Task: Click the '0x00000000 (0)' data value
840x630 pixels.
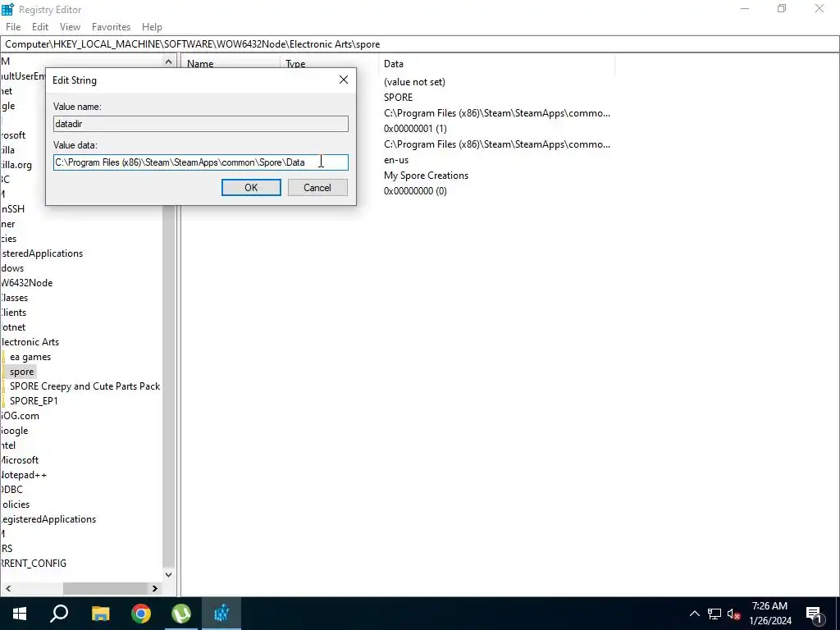Action: [415, 190]
